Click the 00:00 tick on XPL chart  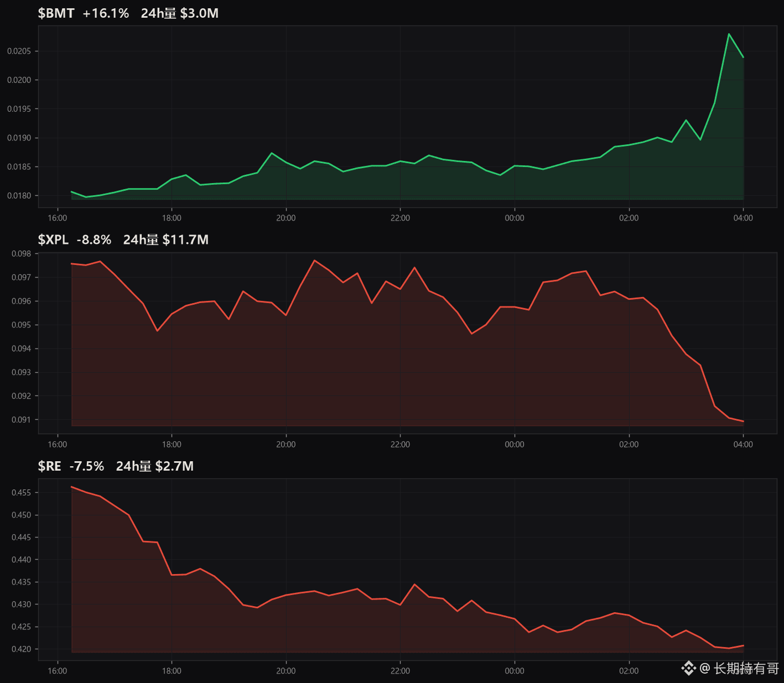pyautogui.click(x=515, y=445)
